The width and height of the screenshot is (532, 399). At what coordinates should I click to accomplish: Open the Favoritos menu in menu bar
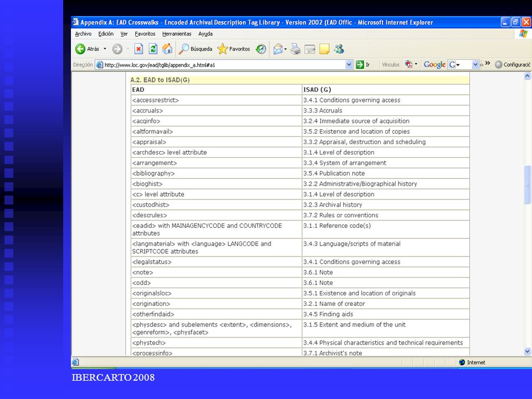tap(145, 34)
